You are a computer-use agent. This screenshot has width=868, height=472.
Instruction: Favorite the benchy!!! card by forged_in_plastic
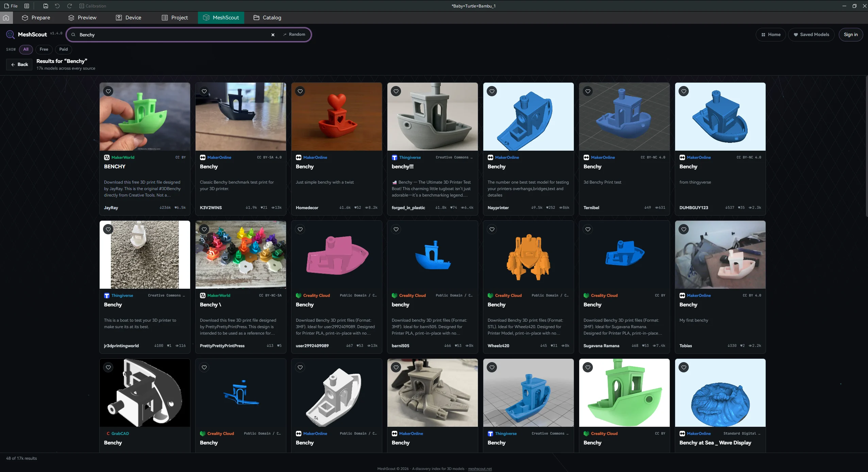[396, 91]
